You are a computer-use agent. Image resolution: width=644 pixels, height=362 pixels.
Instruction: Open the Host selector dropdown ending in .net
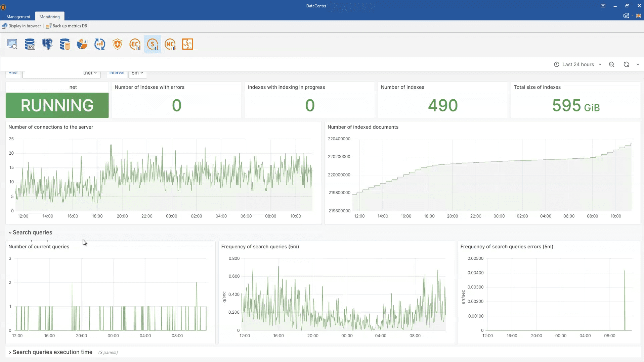(x=61, y=73)
